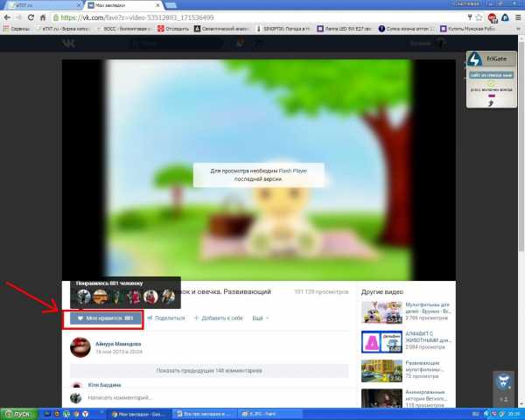Bookmark this page with the star icon
525x420 pixels.
pos(479,17)
